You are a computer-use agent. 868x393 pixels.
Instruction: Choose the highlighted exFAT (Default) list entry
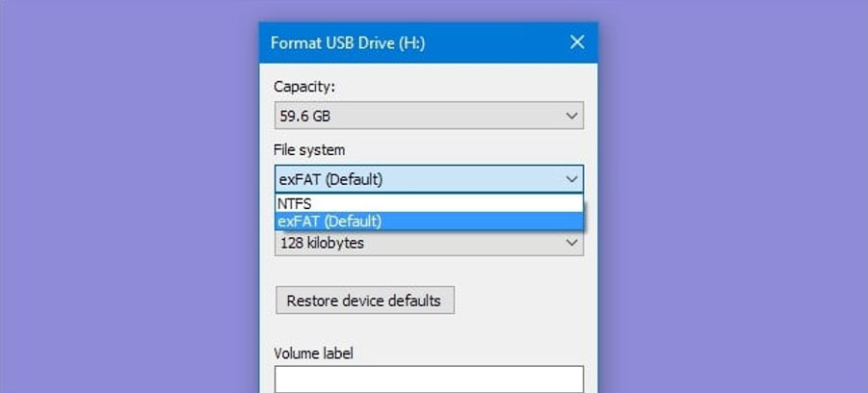[x=429, y=222]
